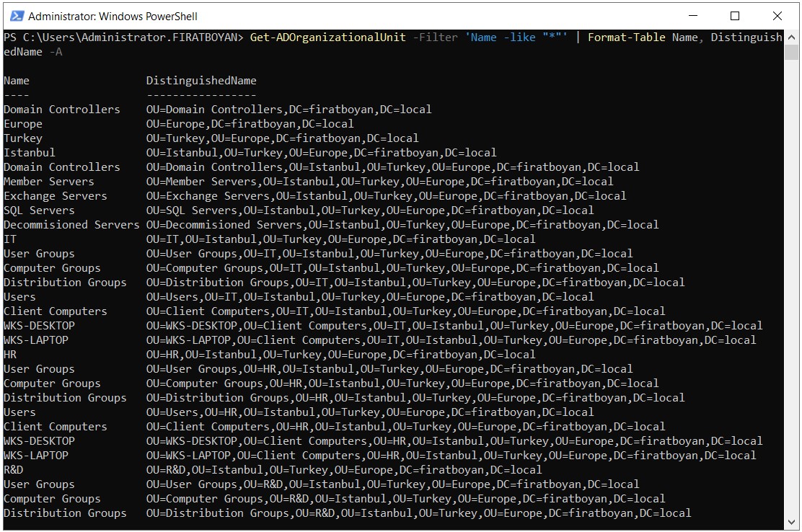Click the vertical scrollbar thumb
Image resolution: width=802 pixels, height=532 pixels.
pyautogui.click(x=791, y=52)
